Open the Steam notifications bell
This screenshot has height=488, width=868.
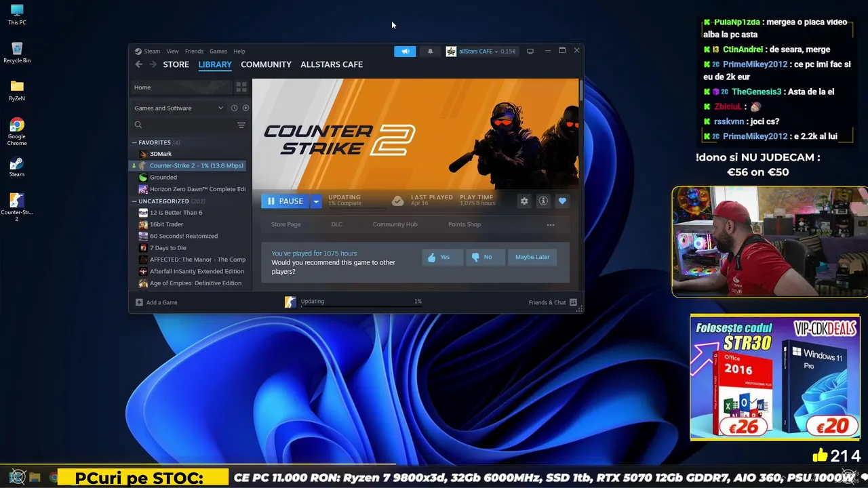point(430,52)
